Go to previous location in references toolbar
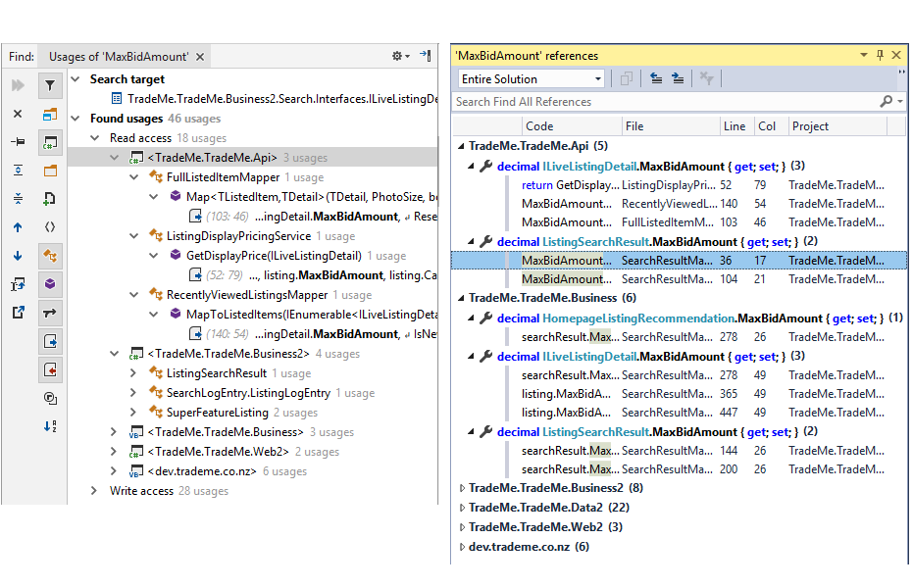 click(656, 78)
